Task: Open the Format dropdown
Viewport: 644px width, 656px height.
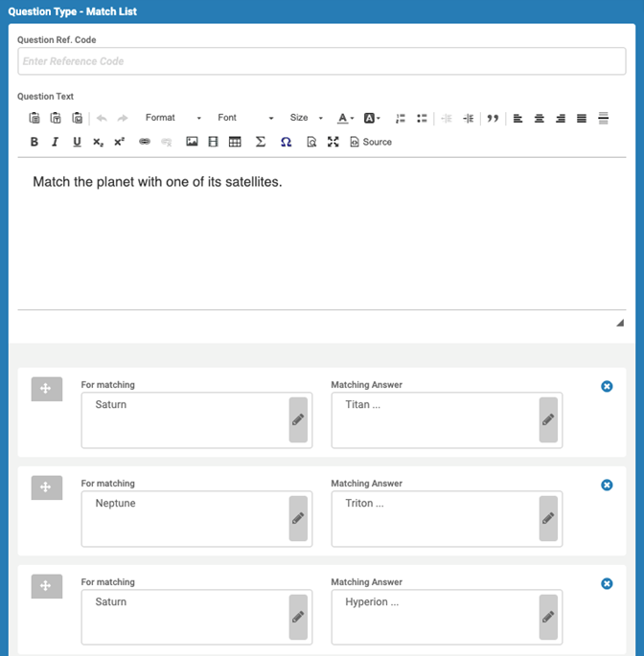Action: [172, 118]
